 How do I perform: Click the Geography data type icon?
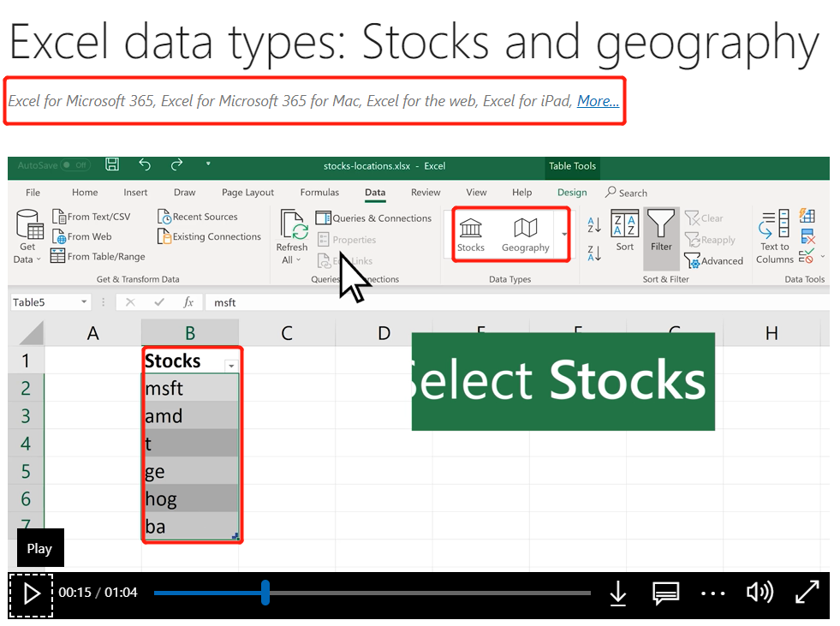525,234
